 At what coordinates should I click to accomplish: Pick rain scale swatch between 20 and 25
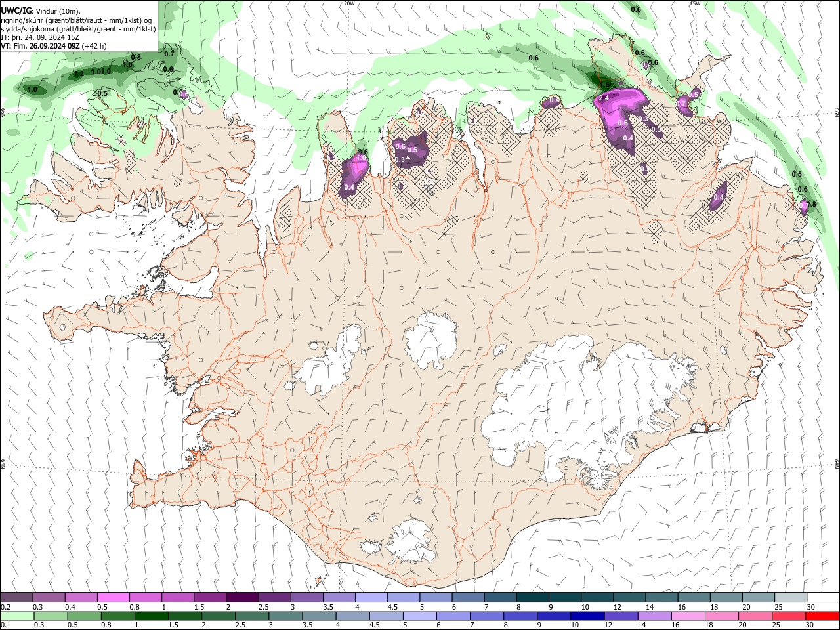754,616
